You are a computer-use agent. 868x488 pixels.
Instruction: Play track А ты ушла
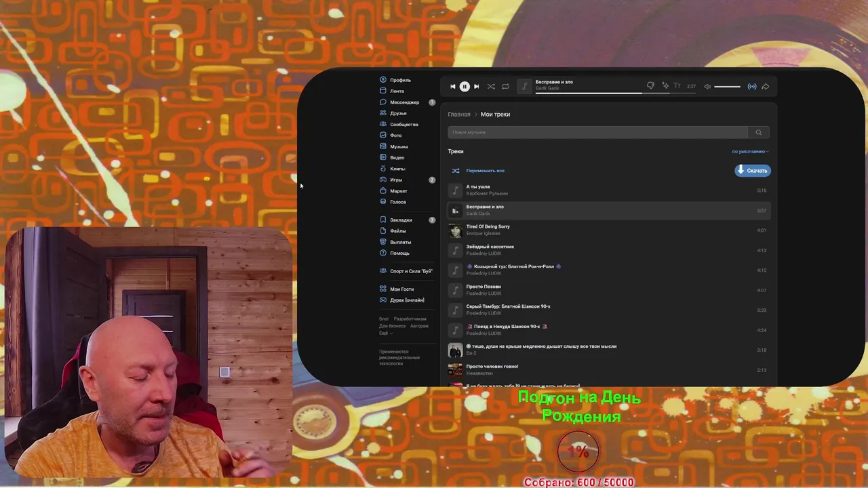[609, 190]
